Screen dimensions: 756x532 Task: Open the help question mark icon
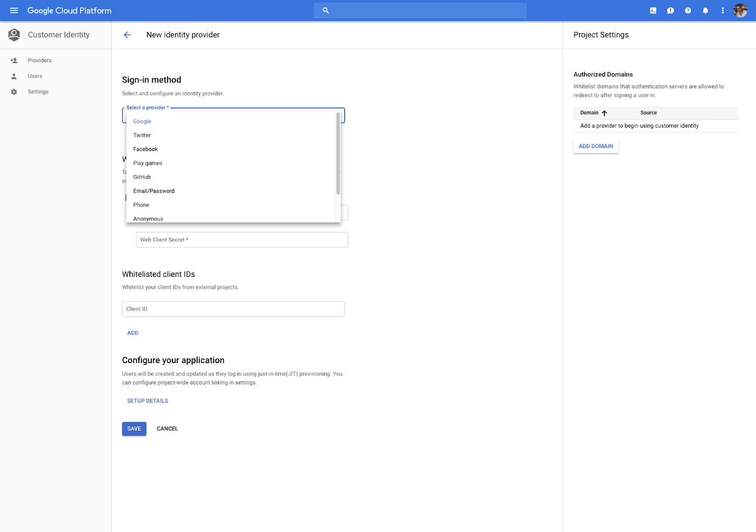click(688, 10)
